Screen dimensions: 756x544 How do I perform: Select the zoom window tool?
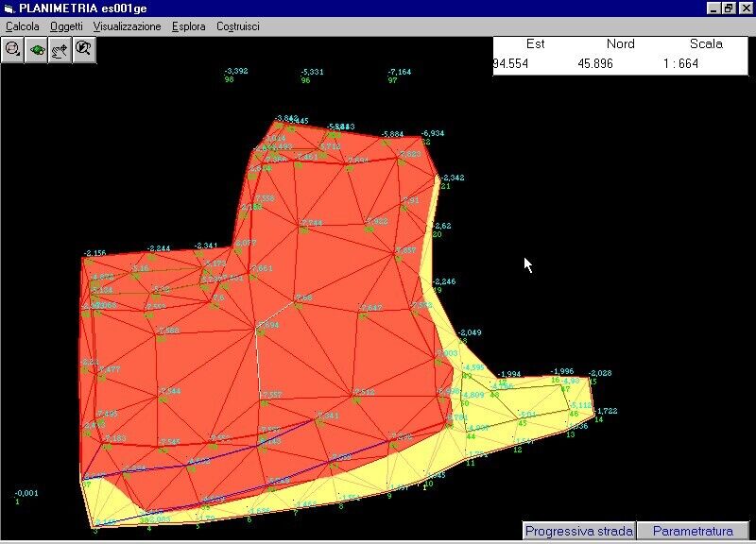(13, 50)
